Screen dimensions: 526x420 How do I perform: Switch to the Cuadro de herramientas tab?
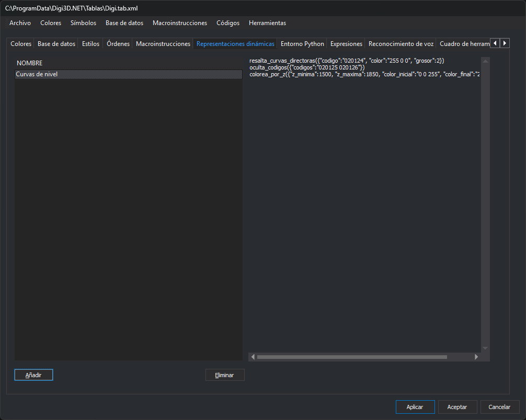pos(464,43)
